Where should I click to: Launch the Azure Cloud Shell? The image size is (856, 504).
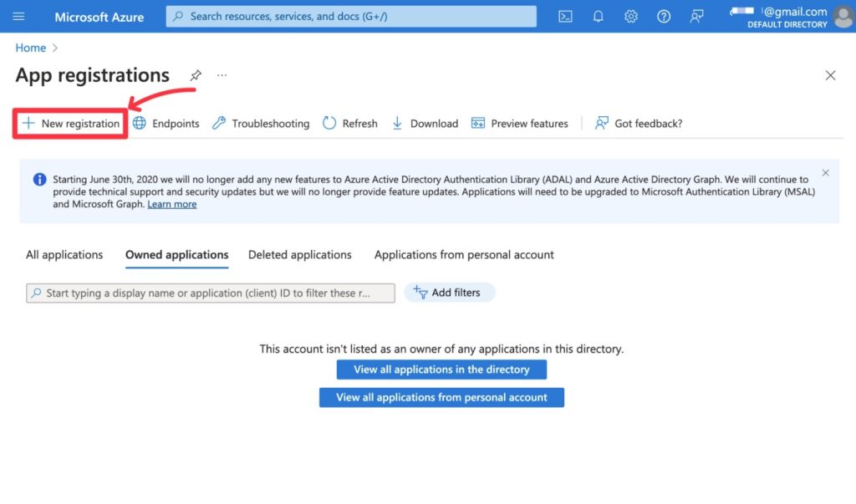click(565, 16)
